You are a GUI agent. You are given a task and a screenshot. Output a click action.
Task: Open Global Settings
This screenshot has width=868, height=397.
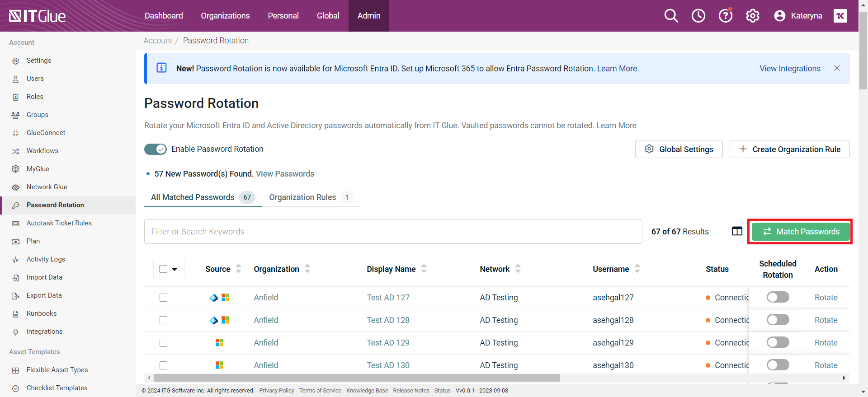pos(679,149)
